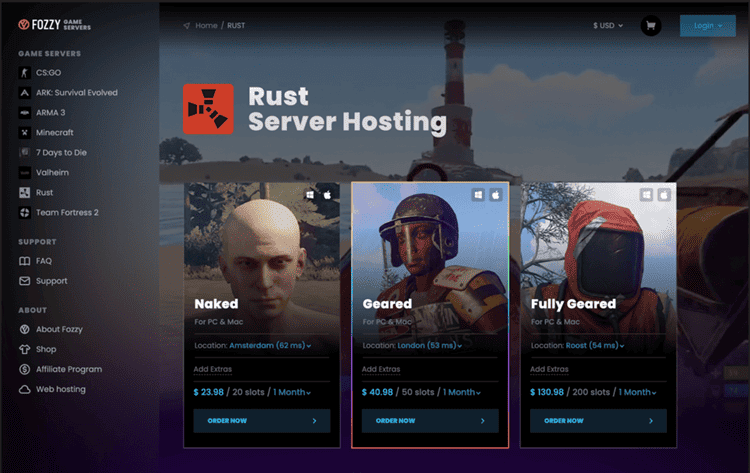This screenshot has height=473, width=750.
Task: Click Apple icon on Geared plan
Action: click(496, 195)
